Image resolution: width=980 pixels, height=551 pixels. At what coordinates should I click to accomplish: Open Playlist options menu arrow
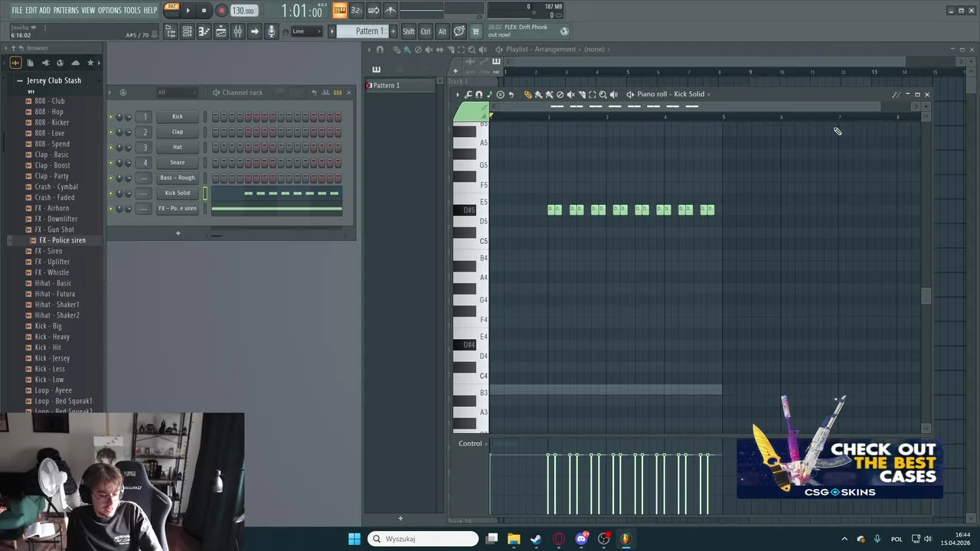tap(369, 49)
